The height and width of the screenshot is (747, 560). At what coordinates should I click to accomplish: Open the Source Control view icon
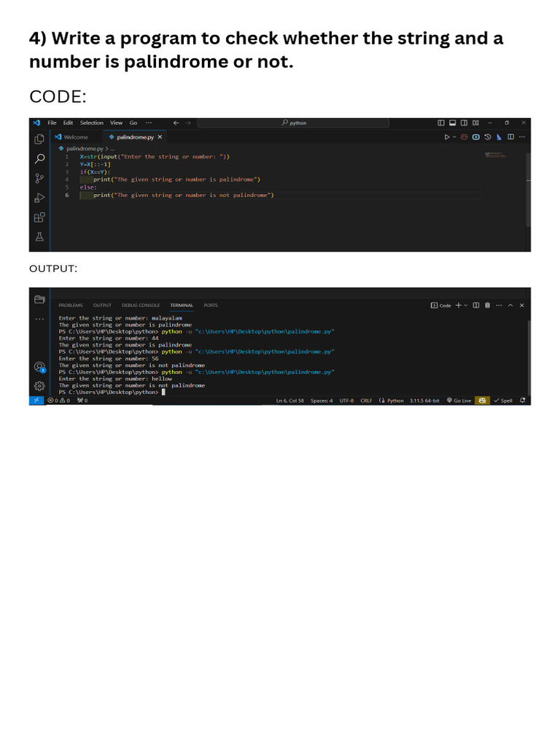click(39, 178)
